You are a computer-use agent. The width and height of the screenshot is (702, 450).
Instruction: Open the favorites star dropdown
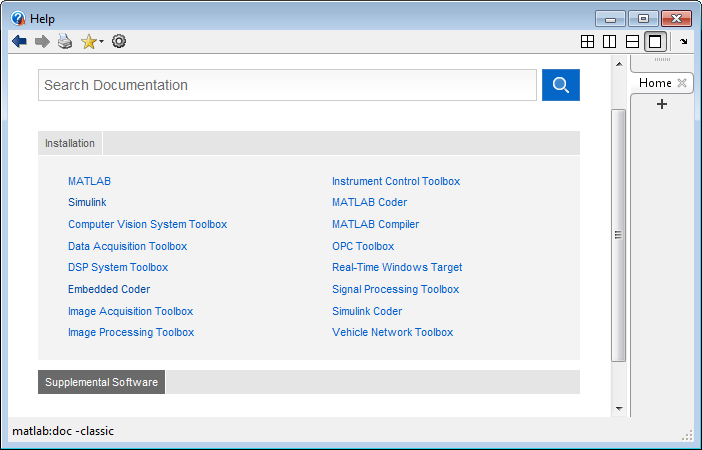coord(92,41)
